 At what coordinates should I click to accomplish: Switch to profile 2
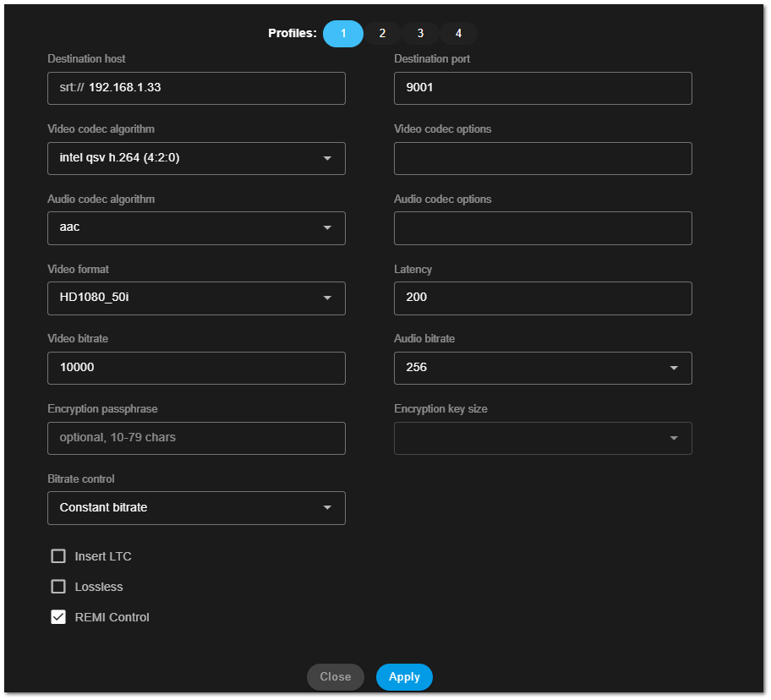pyautogui.click(x=382, y=34)
